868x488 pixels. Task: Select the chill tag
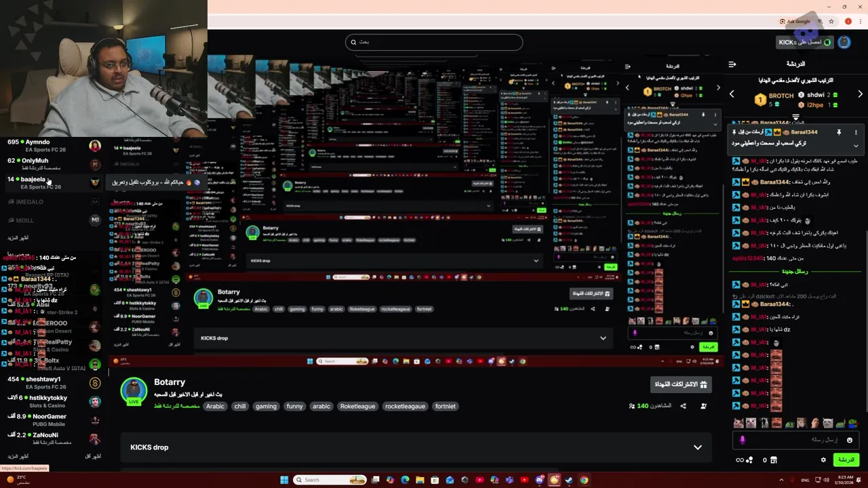[240, 407]
